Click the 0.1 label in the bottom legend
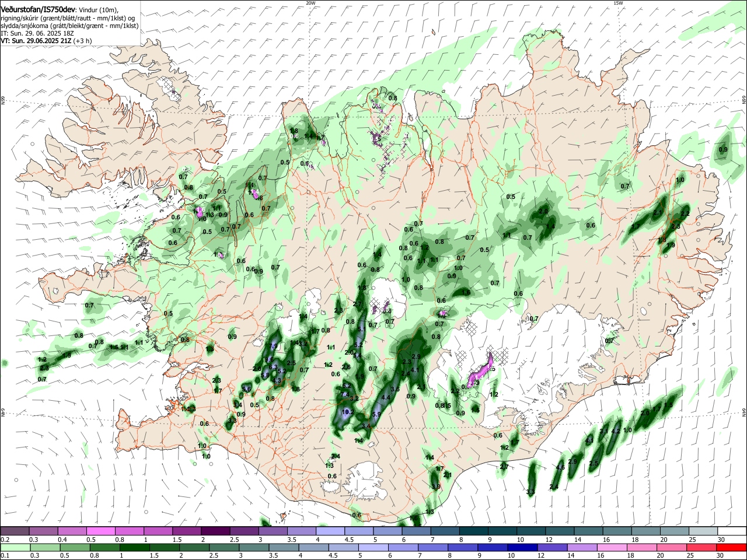 click(5, 555)
